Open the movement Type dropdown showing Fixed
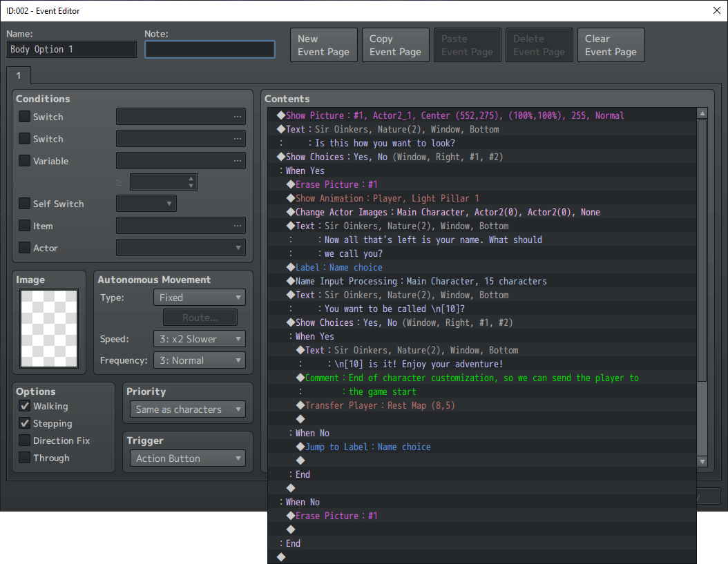 click(199, 297)
